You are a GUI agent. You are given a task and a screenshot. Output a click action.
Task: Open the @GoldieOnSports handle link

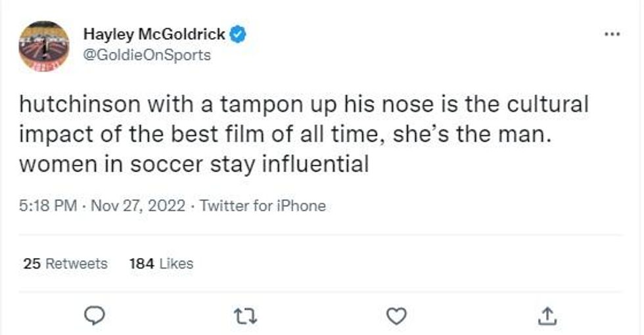click(147, 55)
